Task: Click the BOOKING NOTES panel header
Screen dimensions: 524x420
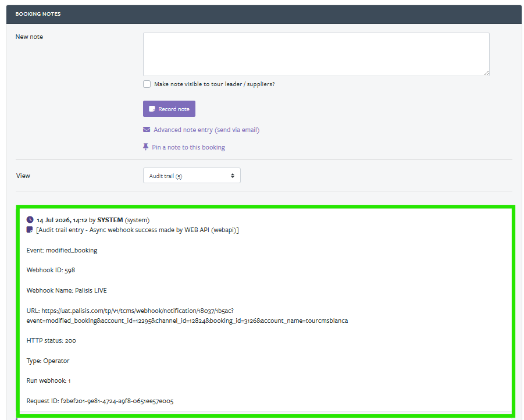Action: [264, 14]
